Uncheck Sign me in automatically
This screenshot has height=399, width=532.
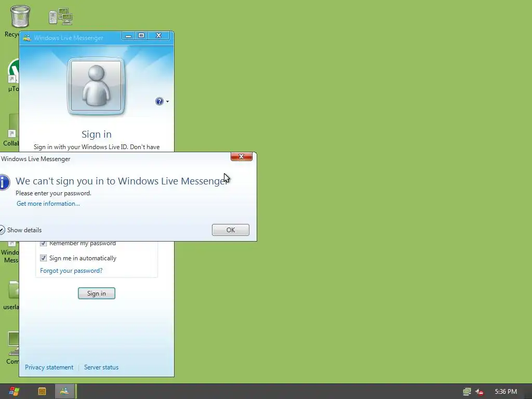44,258
